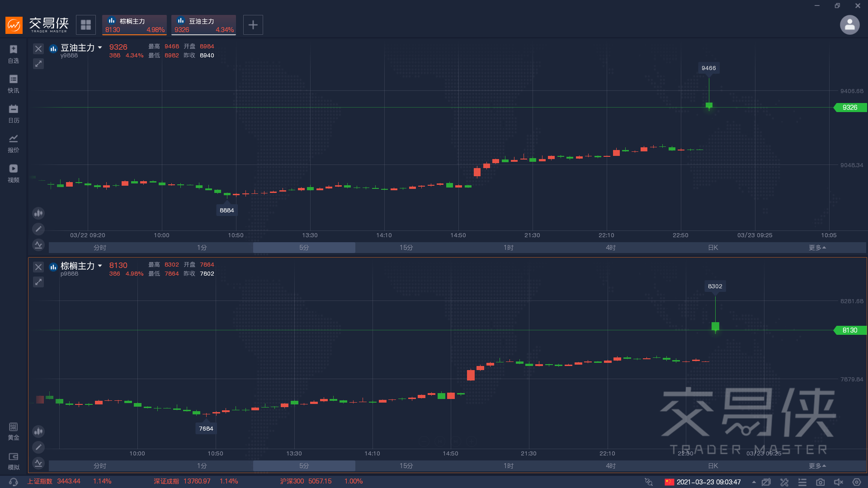The image size is (868, 488).
Task: Open settings hexagon icon in status bar
Action: pyautogui.click(x=857, y=482)
